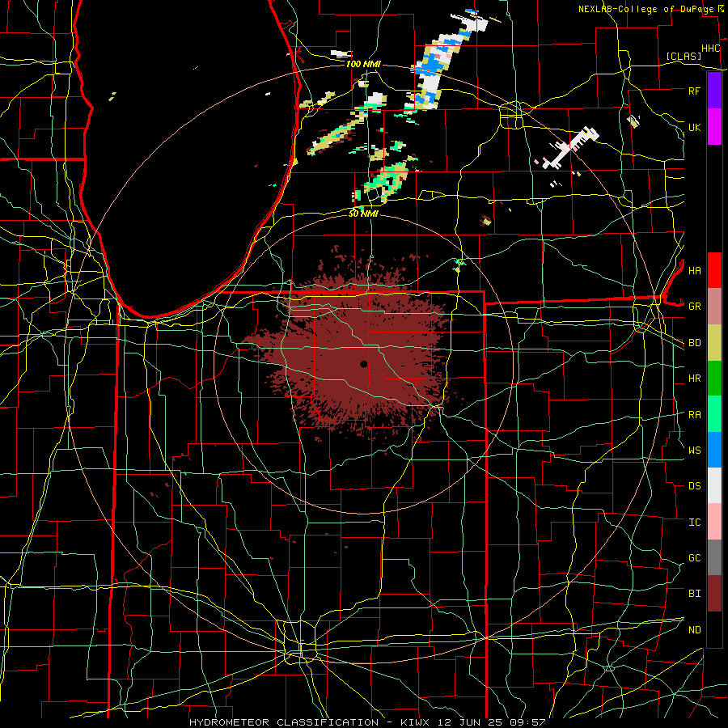Click the white DS legend swatch

714,485
